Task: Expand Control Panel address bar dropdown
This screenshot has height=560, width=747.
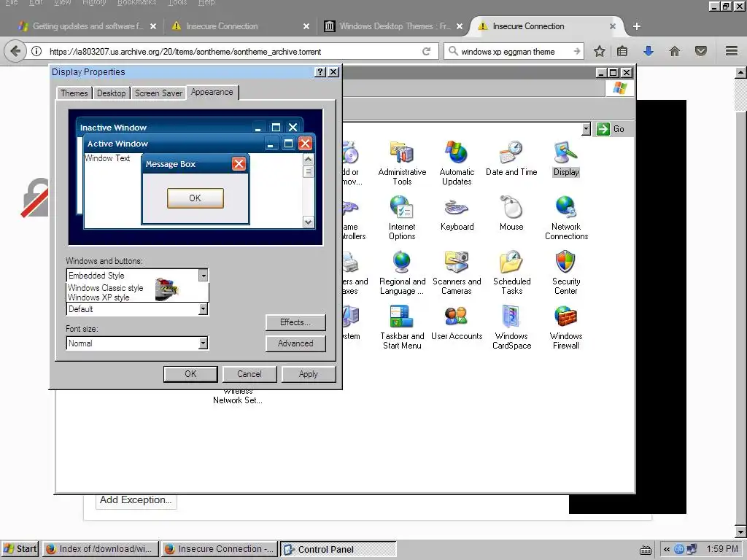Action: coord(586,129)
